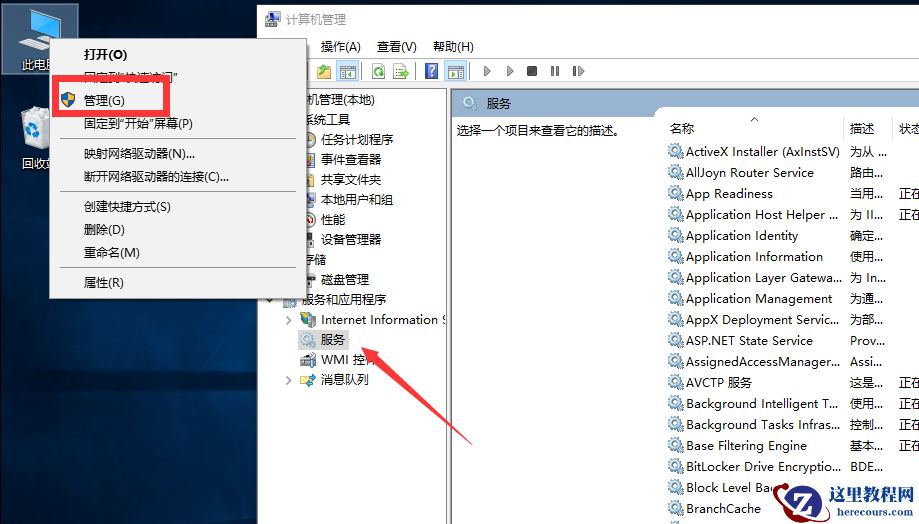Open Help via the blue question mark icon
919x524 pixels.
coord(431,72)
